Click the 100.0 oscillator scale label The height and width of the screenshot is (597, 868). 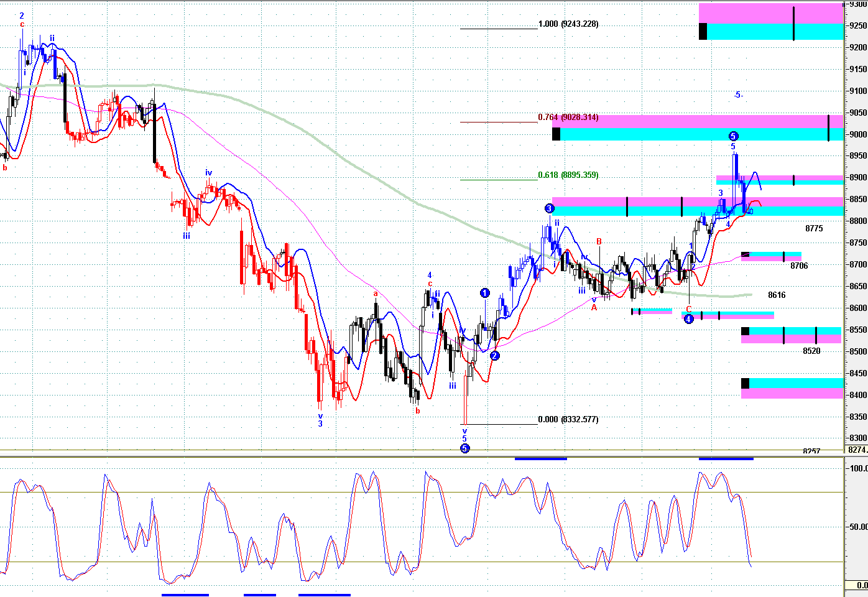coord(859,468)
